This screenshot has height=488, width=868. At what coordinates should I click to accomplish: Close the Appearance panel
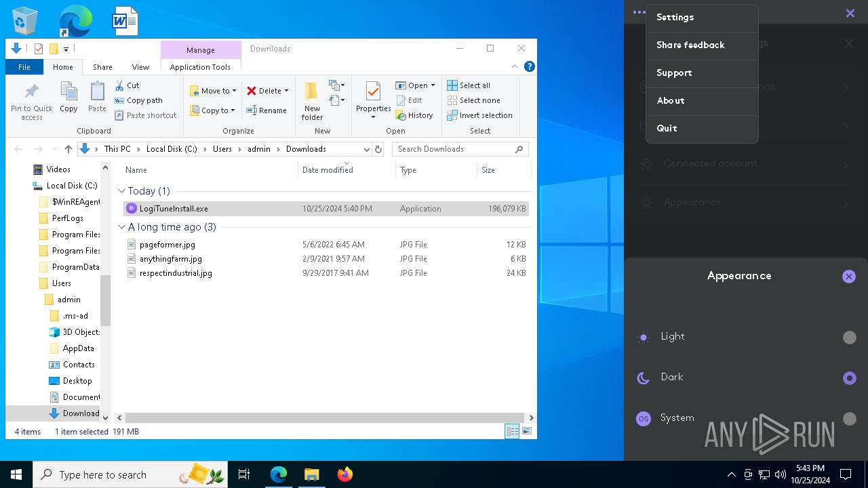(849, 277)
